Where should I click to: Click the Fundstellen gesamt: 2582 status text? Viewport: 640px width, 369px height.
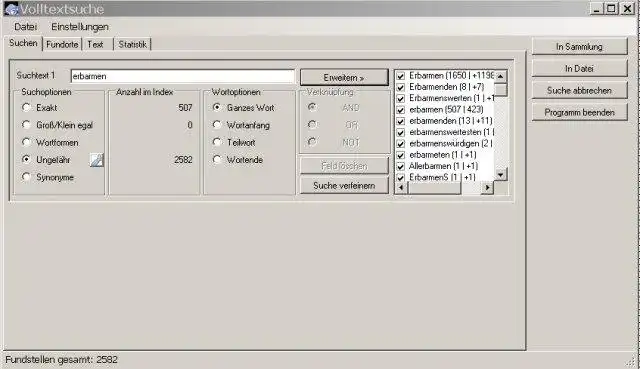(61, 360)
